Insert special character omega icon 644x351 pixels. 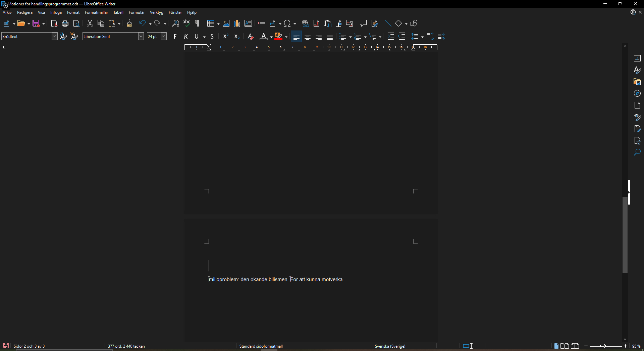click(287, 24)
